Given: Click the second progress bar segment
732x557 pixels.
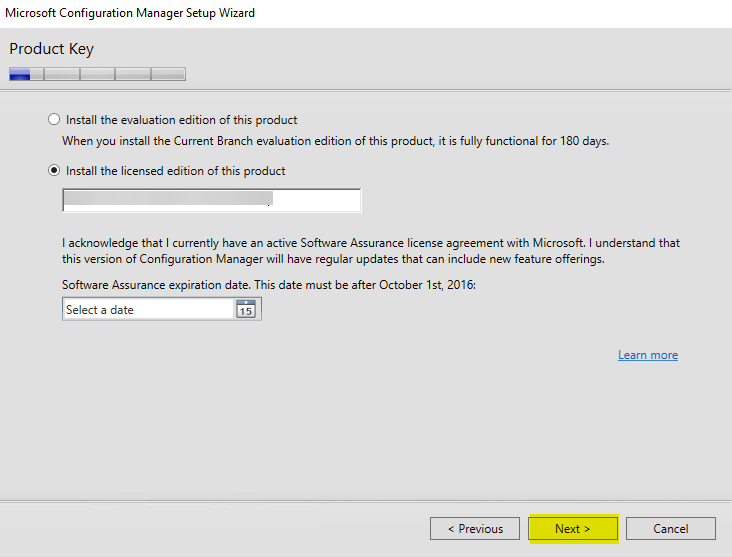Looking at the screenshot, I should [62, 74].
